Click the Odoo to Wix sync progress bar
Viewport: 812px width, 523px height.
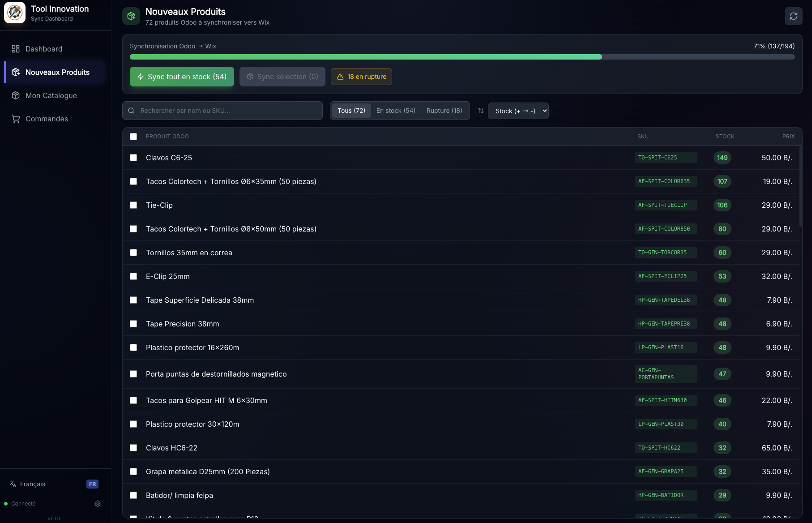(462, 57)
